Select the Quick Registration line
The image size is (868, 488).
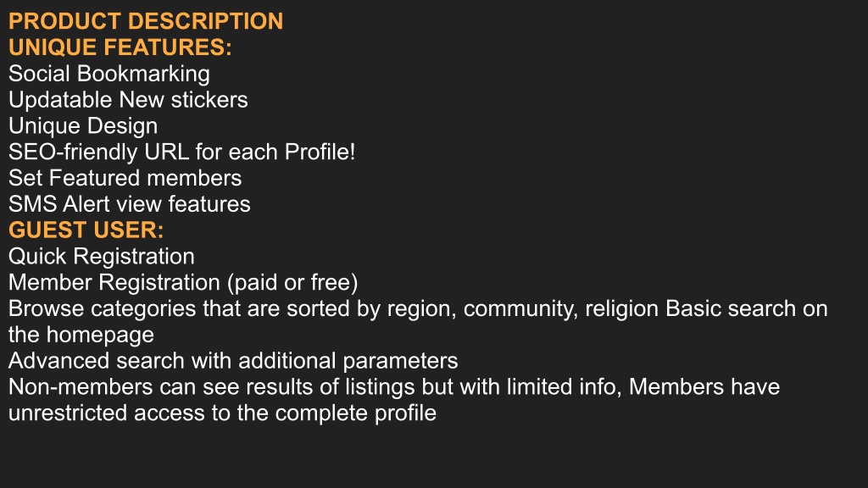tap(102, 257)
